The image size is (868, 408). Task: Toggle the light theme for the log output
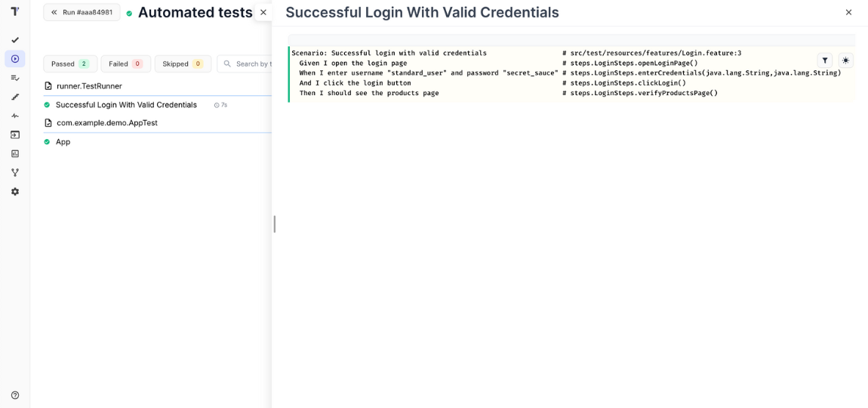click(x=845, y=60)
